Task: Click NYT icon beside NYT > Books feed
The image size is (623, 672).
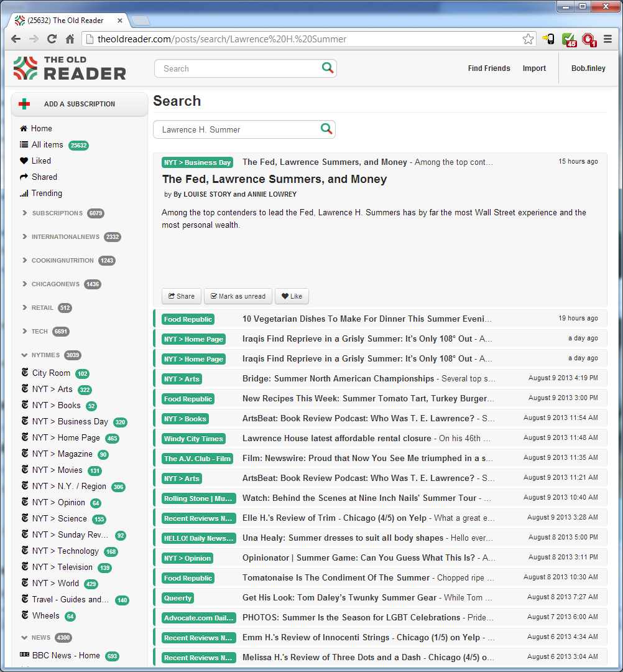Action: click(25, 405)
